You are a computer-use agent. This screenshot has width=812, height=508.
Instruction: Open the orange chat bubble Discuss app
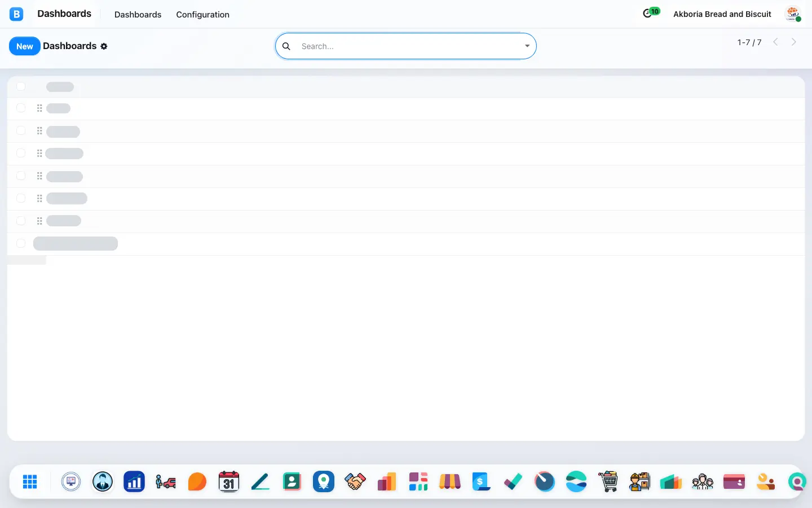click(x=197, y=481)
